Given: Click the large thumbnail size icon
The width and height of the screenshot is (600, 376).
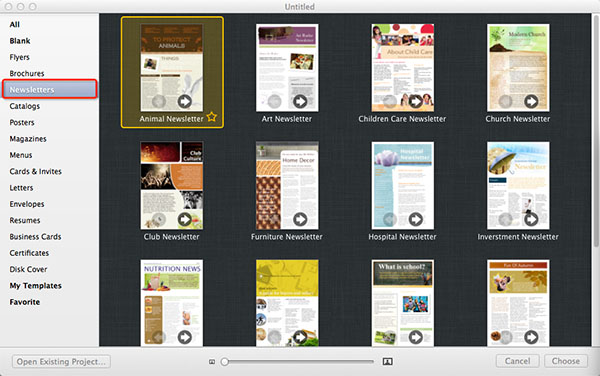Looking at the screenshot, I should point(387,361).
